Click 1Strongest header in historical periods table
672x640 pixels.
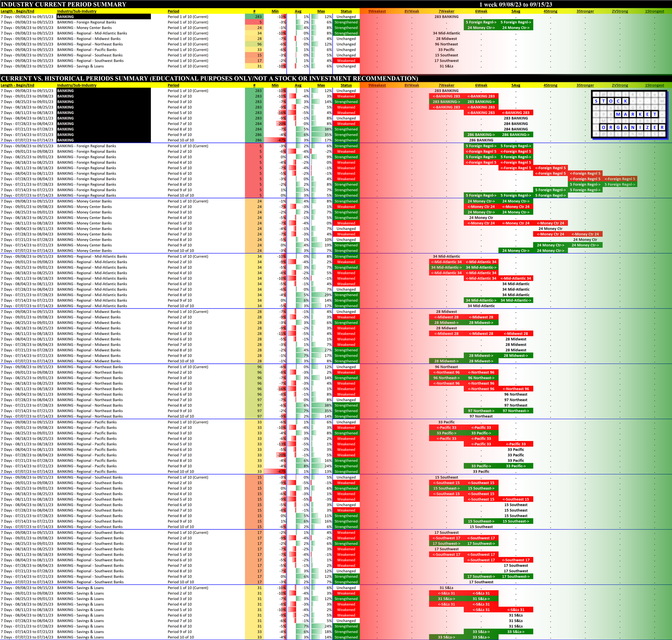click(x=654, y=85)
